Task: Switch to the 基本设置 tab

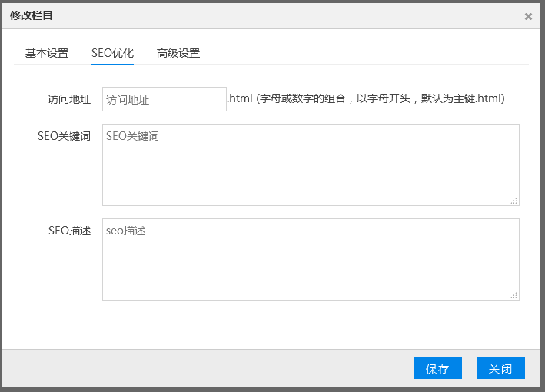Action: [x=47, y=53]
